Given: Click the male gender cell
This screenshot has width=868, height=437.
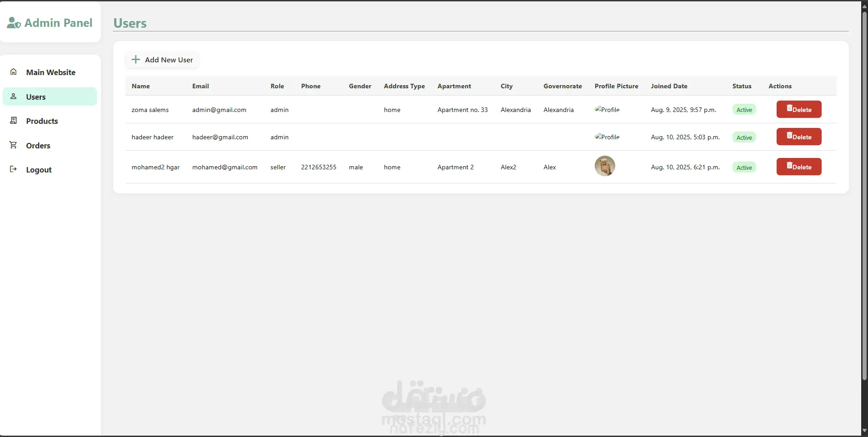Looking at the screenshot, I should click(x=356, y=167).
